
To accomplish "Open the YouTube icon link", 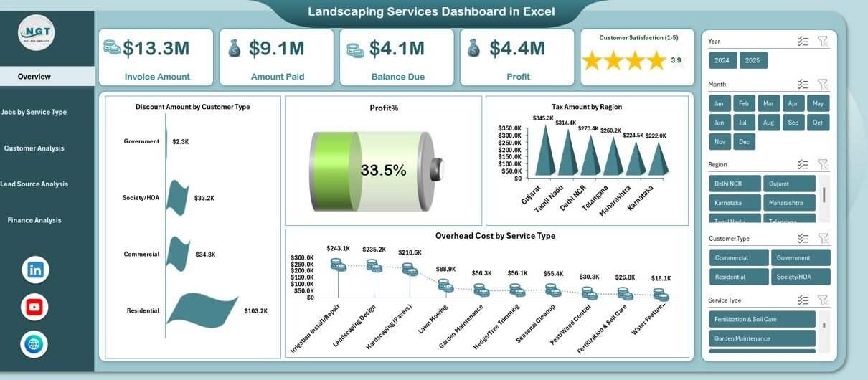I will coord(34,308).
